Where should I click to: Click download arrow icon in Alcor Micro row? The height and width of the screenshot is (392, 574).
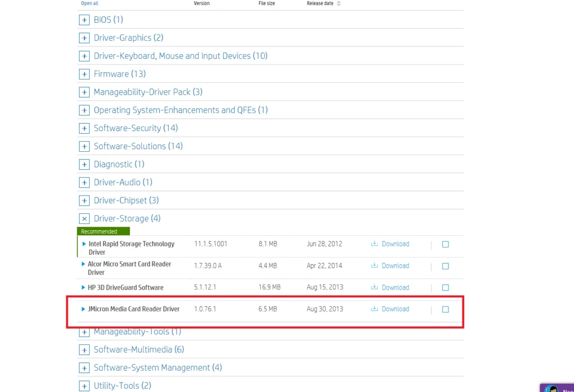click(374, 265)
